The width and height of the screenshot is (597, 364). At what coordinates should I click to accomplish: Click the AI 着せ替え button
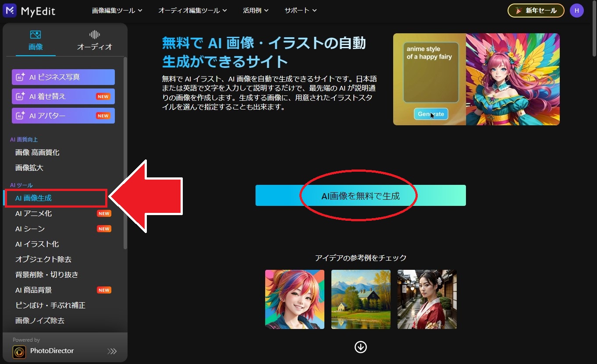pyautogui.click(x=63, y=96)
